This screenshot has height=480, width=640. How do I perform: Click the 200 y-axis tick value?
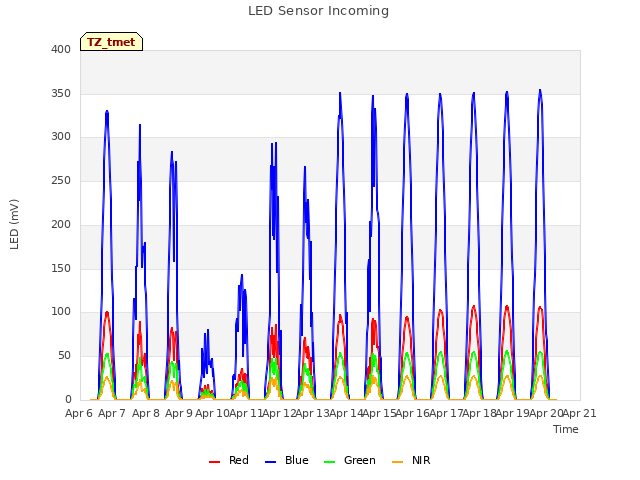61,224
